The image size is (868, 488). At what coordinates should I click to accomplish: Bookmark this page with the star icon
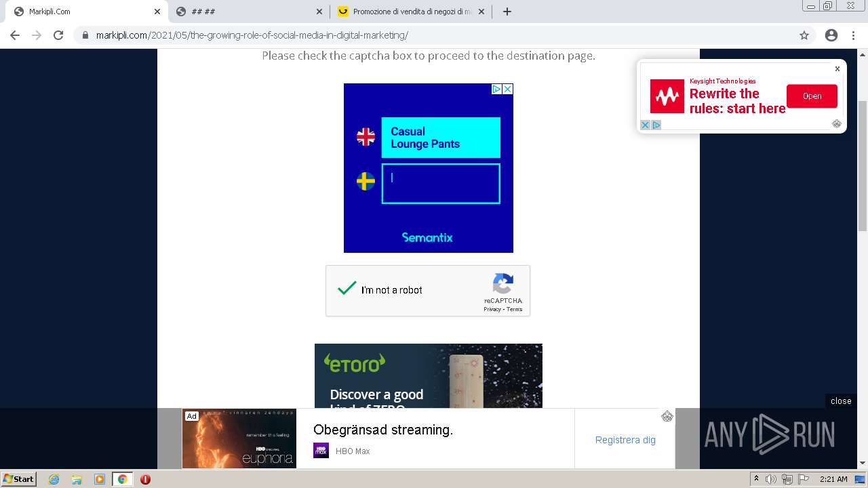(804, 35)
